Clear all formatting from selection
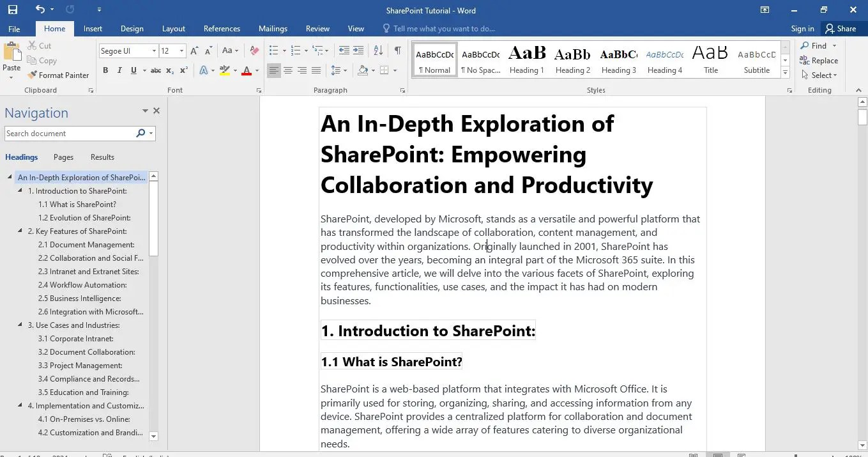 pyautogui.click(x=254, y=50)
